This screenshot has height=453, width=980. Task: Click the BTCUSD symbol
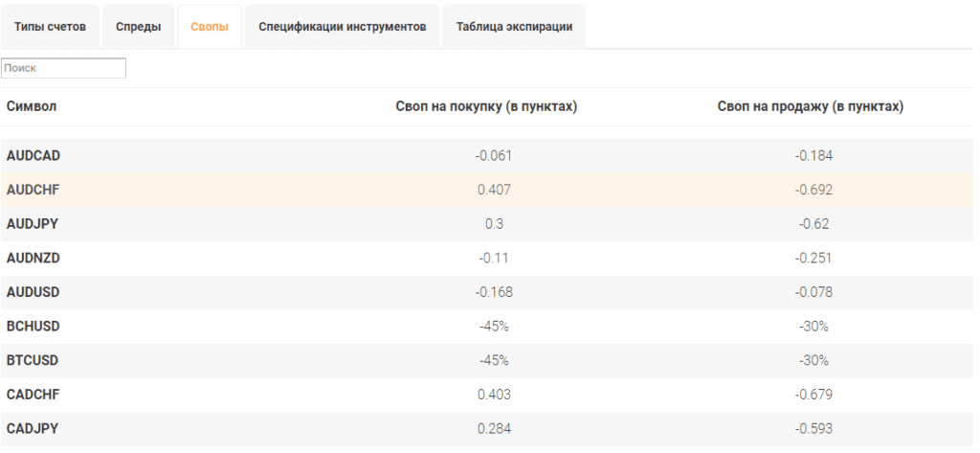pyautogui.click(x=33, y=361)
